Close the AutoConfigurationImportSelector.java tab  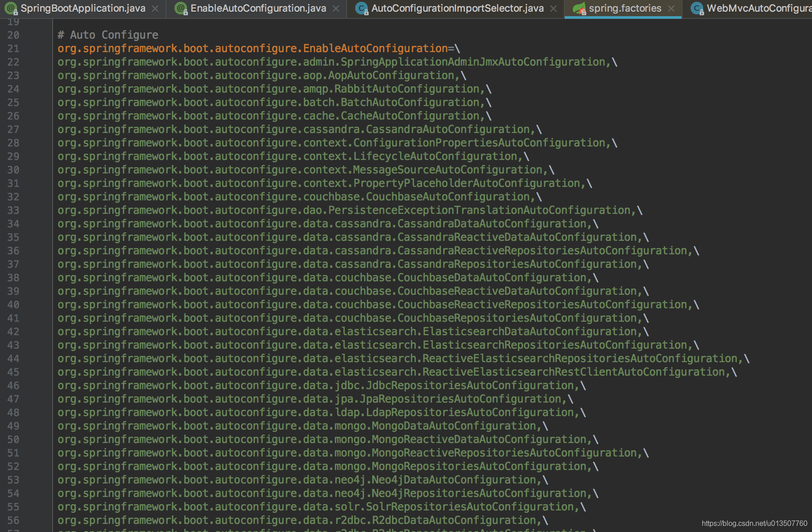pyautogui.click(x=553, y=9)
